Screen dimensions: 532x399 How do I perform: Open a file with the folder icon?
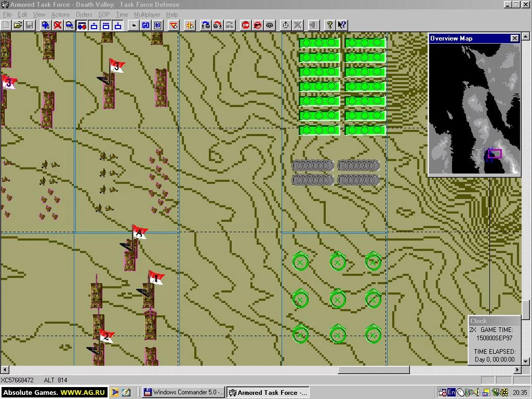[18, 25]
